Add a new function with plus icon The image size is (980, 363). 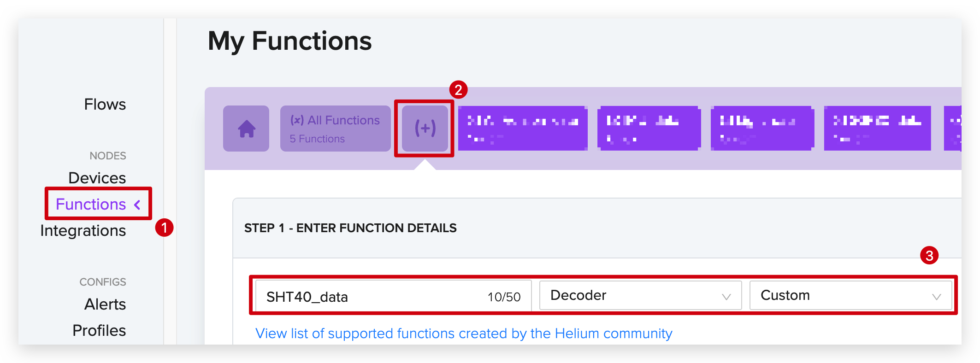tap(425, 129)
